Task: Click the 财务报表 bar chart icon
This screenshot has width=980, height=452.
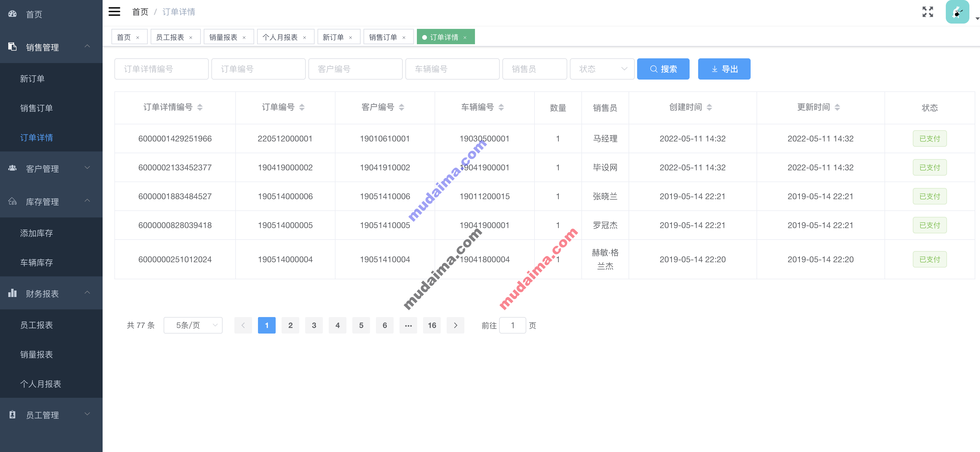Action: 13,293
